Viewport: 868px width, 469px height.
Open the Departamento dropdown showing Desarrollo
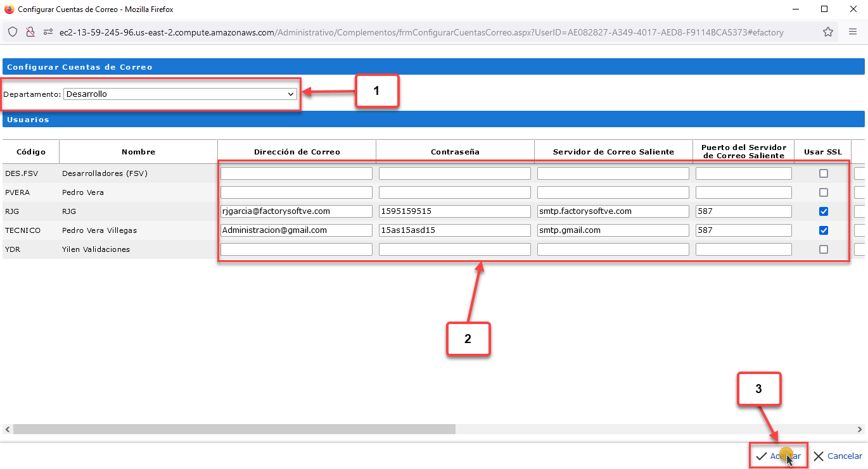click(180, 94)
